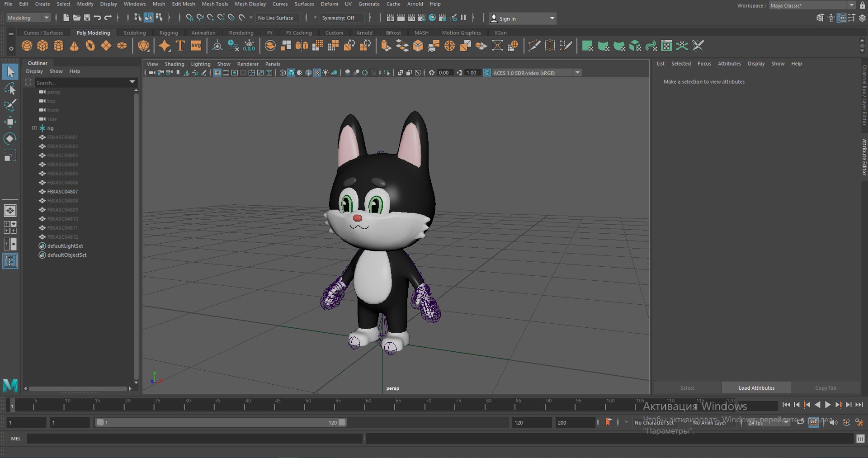The image size is (868, 458).
Task: Click the time slider current frame marker
Action: [x=12, y=405]
